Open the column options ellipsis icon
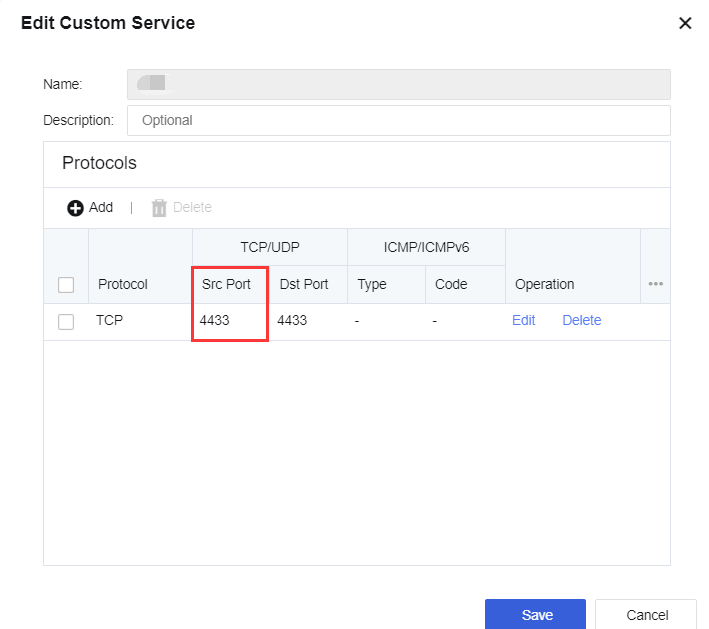 656,284
